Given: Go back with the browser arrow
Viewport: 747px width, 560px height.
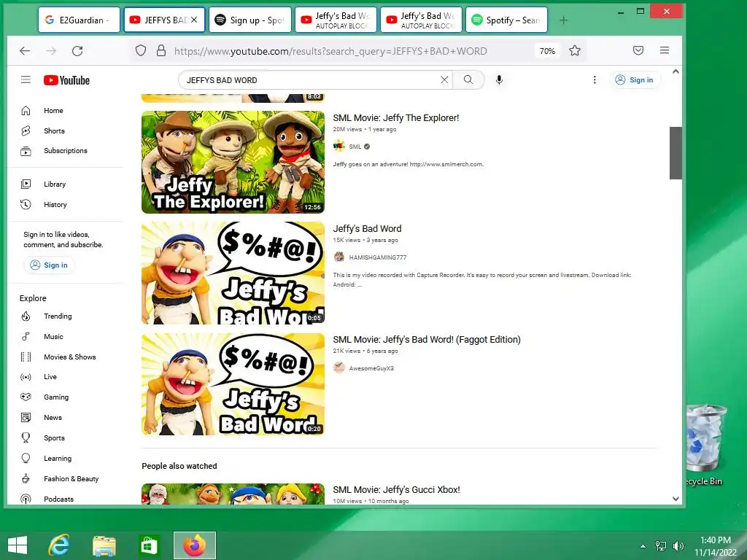Looking at the screenshot, I should click(x=25, y=51).
